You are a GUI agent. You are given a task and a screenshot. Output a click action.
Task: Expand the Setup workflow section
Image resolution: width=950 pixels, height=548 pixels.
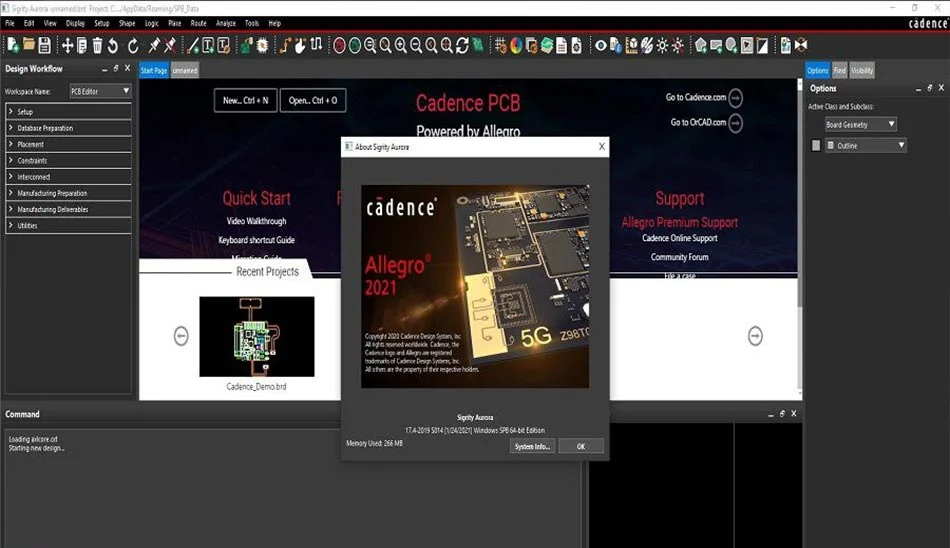pos(68,112)
